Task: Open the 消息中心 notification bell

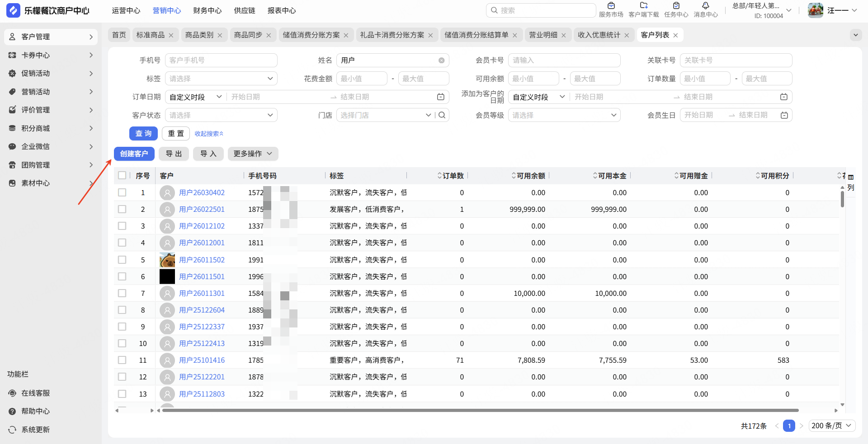Action: [x=705, y=6]
